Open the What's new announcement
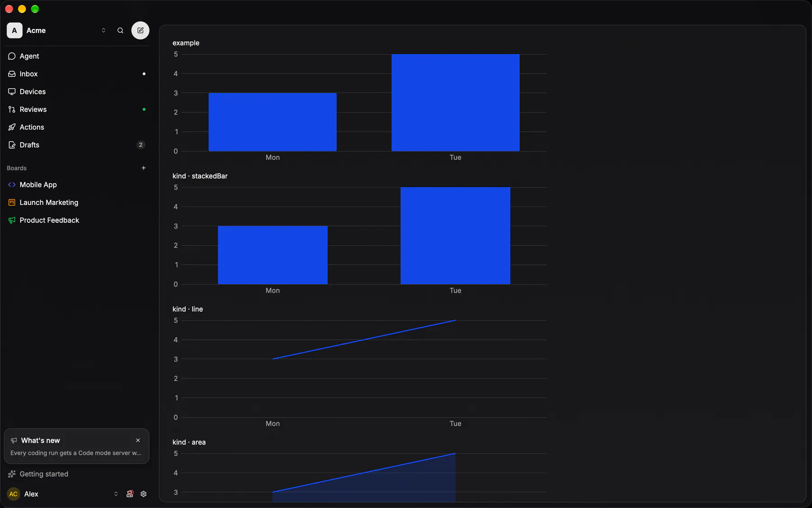Image resolution: width=812 pixels, height=508 pixels. [x=76, y=447]
